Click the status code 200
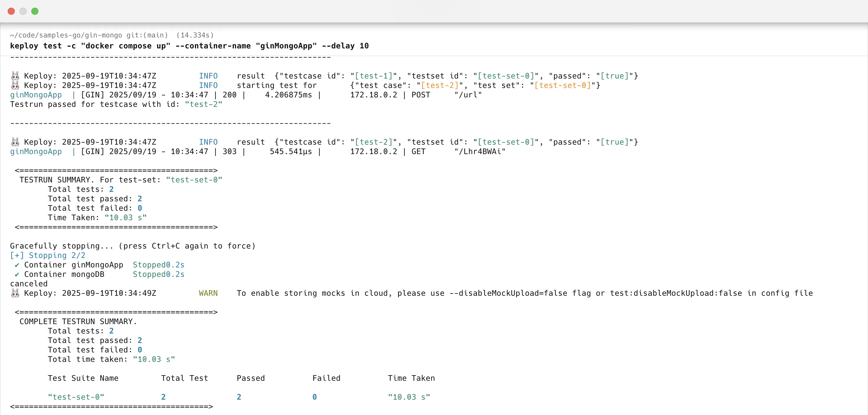 pyautogui.click(x=229, y=95)
